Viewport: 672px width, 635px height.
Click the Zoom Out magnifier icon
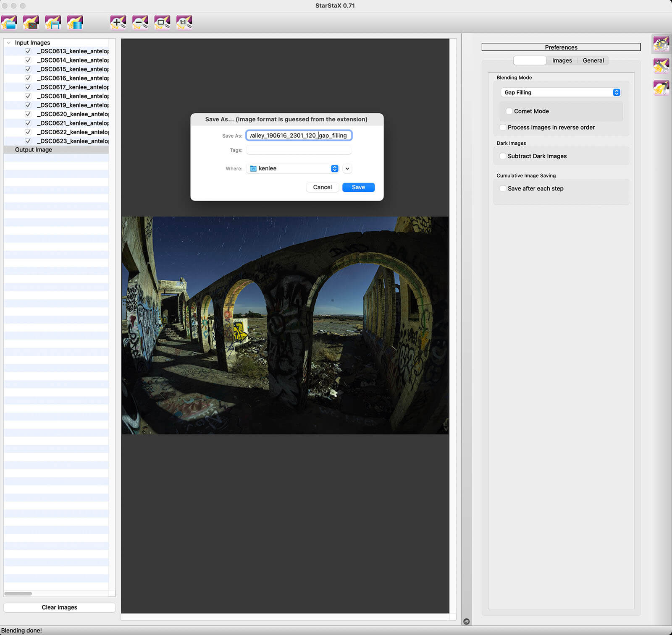[140, 22]
